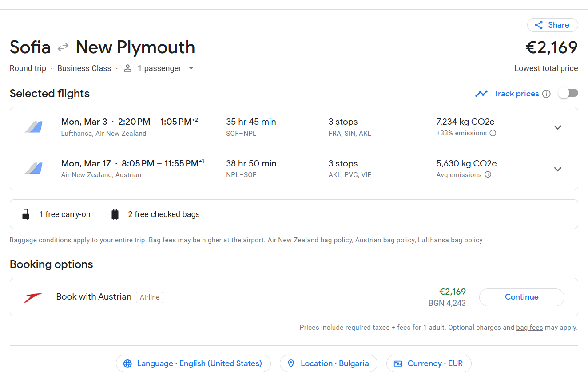Click the airline logo on the Mar 3 flight
588x375 pixels.
coord(33,127)
